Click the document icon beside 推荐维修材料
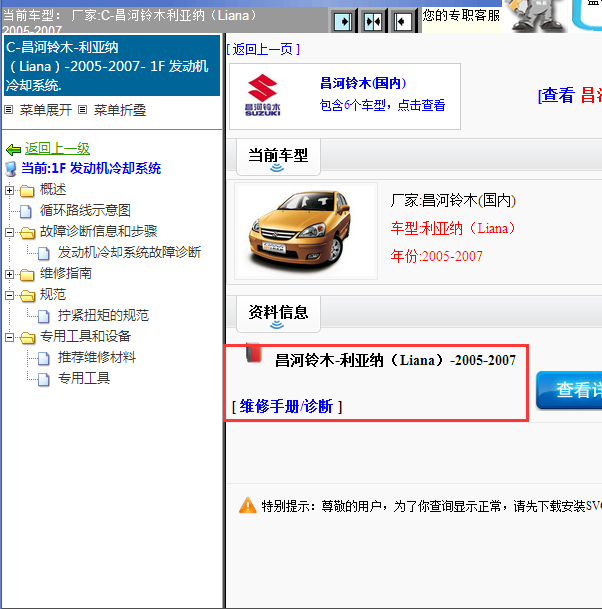602x609 pixels. [x=43, y=358]
